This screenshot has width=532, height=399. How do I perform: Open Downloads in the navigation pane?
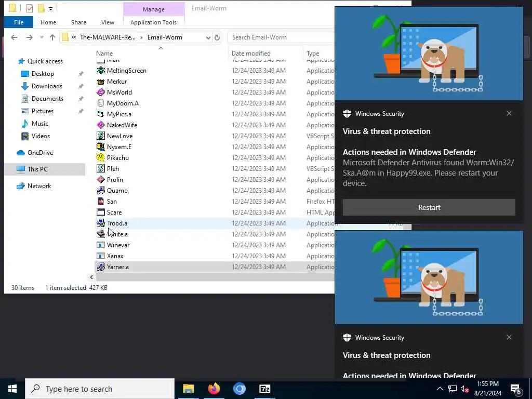47,86
